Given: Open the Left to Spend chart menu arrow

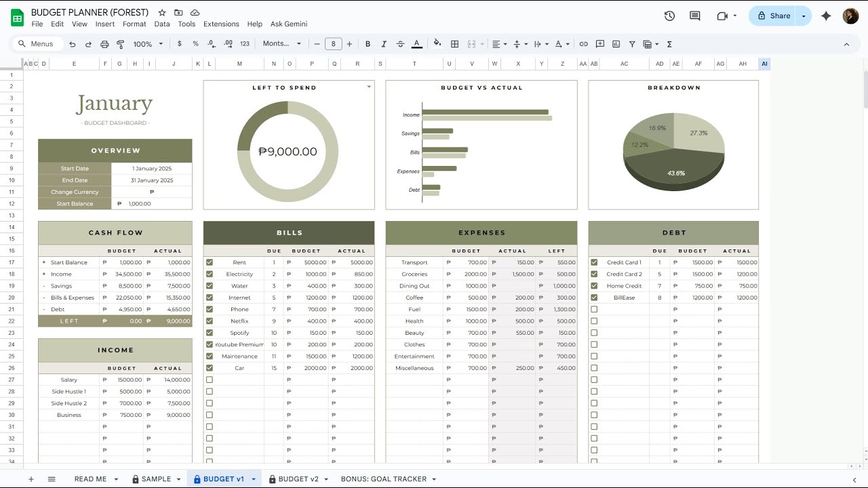Looking at the screenshot, I should click(369, 87).
